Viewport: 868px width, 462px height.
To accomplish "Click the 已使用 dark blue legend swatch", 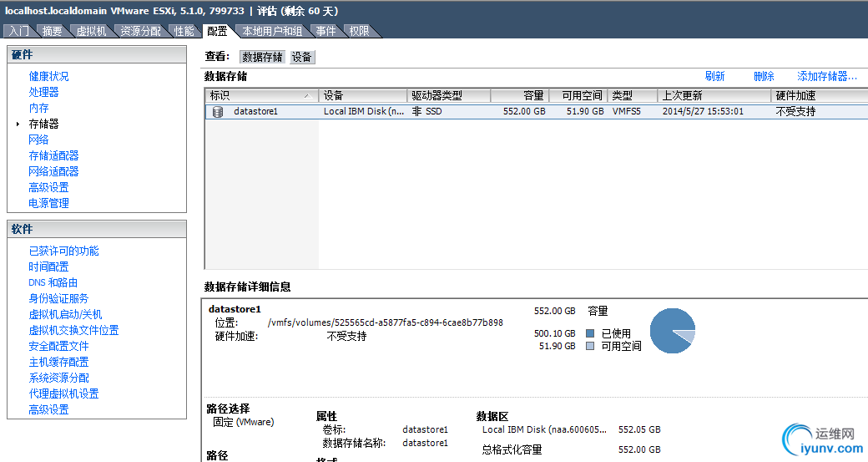I will (x=590, y=333).
